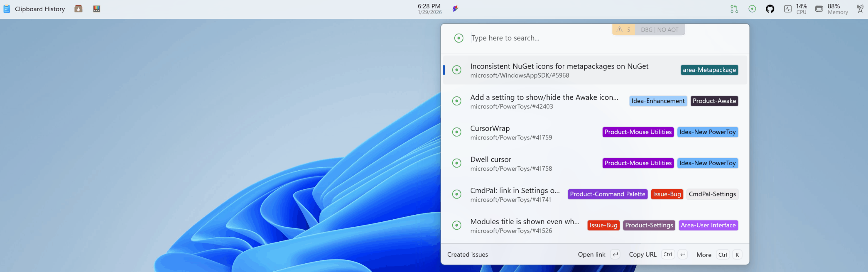Select the issue icon next to CursorWrap

click(457, 132)
